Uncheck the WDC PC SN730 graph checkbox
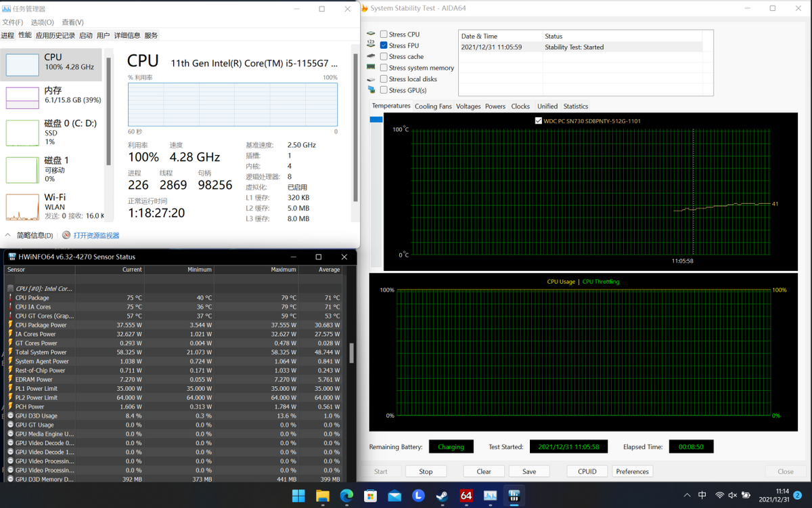This screenshot has height=508, width=812. point(538,121)
